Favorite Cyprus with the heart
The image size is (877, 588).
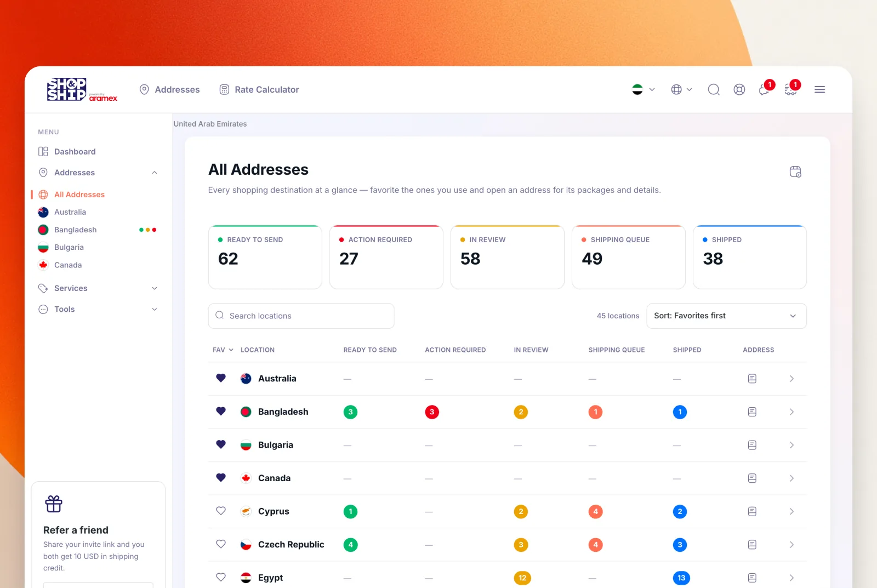pos(221,511)
